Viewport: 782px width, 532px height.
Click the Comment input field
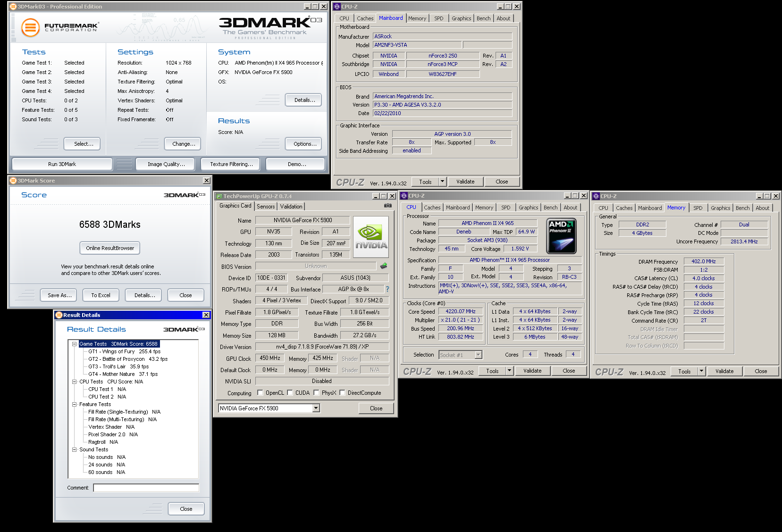(x=146, y=488)
